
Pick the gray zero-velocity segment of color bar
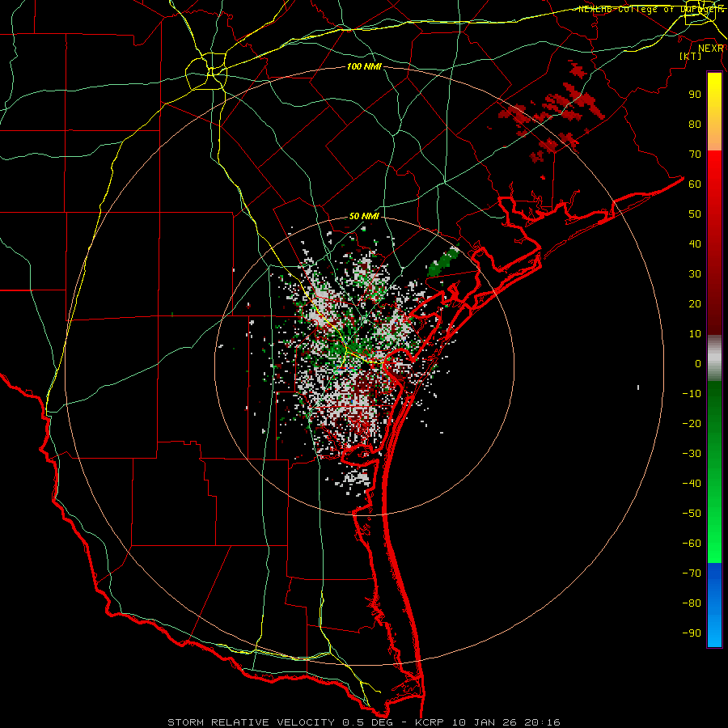click(x=714, y=358)
